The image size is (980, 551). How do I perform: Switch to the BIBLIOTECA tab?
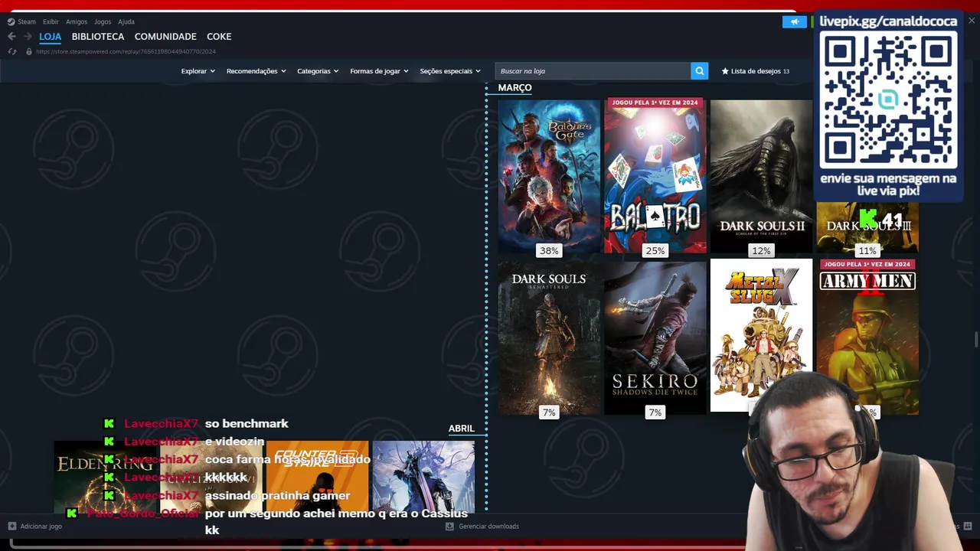(98, 37)
